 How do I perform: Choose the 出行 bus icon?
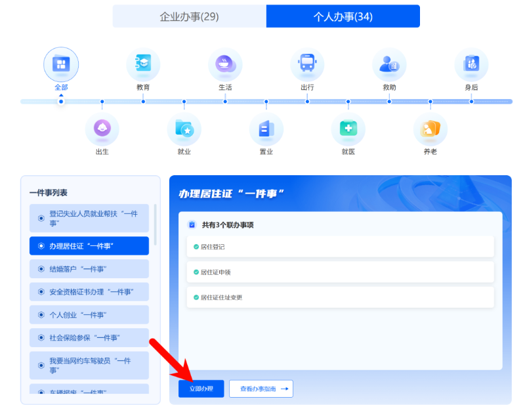[x=307, y=64]
